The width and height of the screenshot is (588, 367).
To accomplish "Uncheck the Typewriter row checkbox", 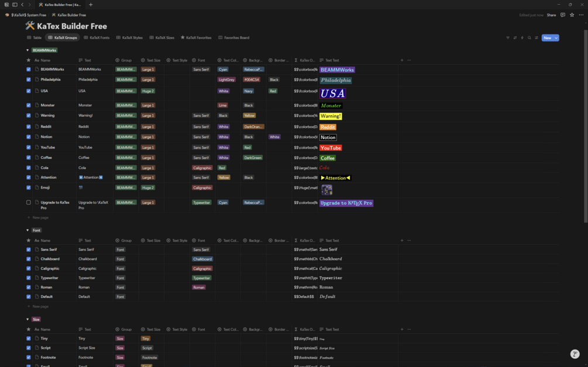I will [29, 278].
